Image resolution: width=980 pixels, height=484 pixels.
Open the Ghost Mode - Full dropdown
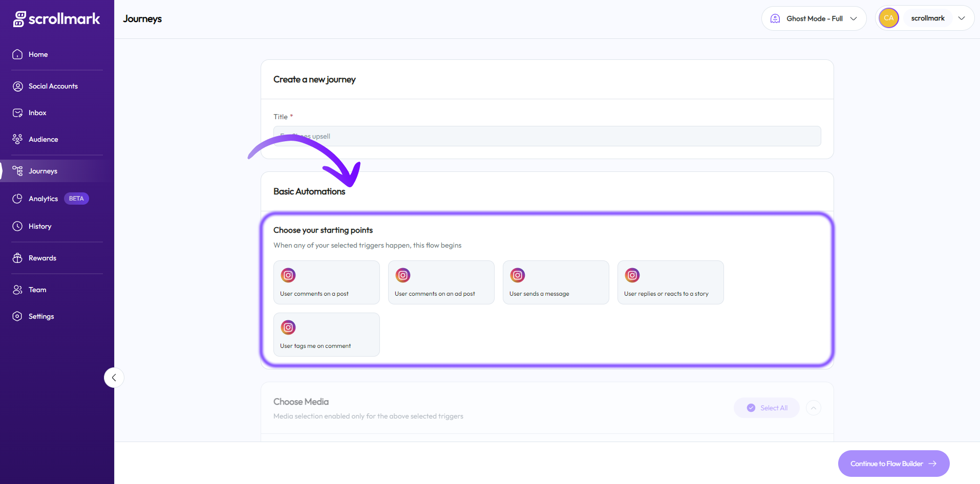[814, 18]
